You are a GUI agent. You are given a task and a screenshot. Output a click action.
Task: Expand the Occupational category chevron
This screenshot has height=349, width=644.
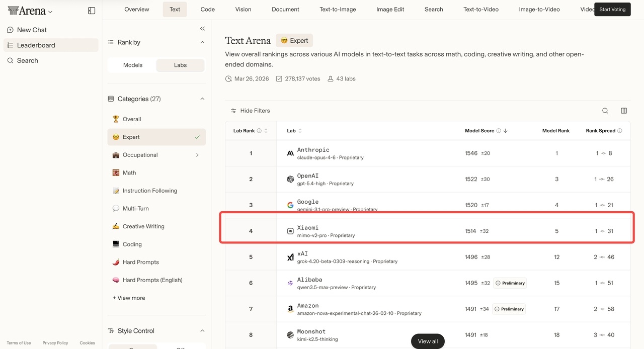(197, 155)
